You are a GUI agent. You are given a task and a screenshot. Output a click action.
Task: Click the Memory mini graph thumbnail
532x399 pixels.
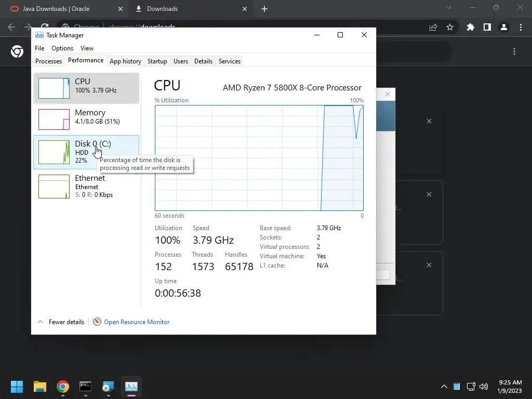(x=54, y=119)
